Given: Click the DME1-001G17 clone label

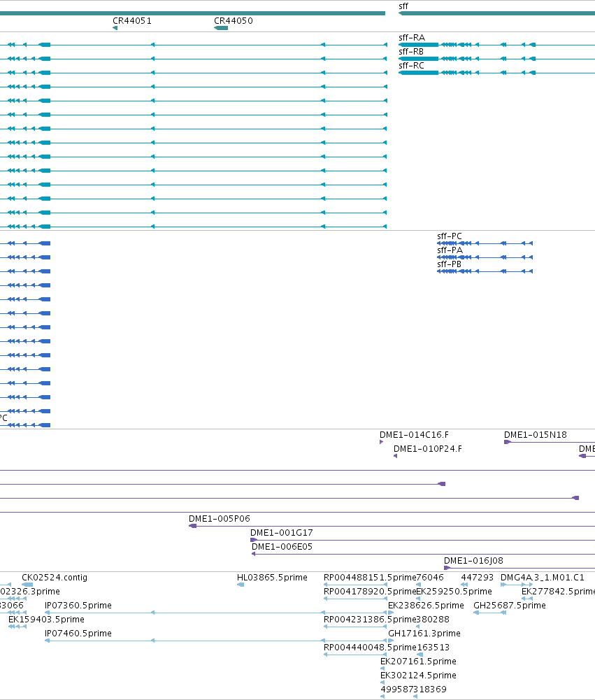Looking at the screenshot, I should [281, 533].
